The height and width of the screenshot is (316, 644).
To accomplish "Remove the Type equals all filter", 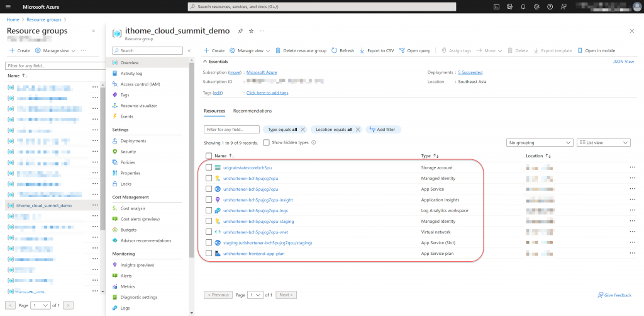I will (x=303, y=130).
